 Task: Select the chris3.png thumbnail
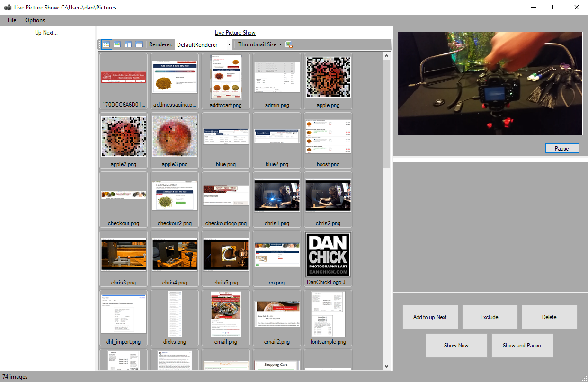pos(124,258)
